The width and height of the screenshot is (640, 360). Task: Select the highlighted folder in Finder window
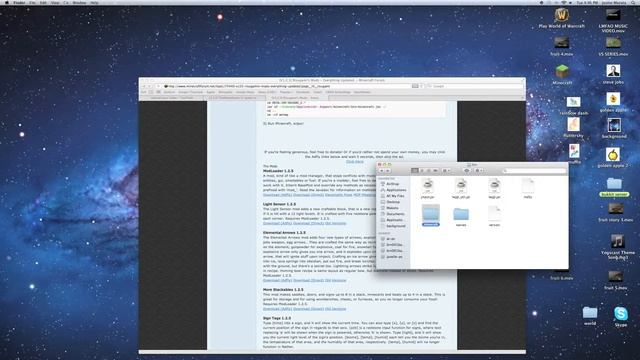pos(431,213)
